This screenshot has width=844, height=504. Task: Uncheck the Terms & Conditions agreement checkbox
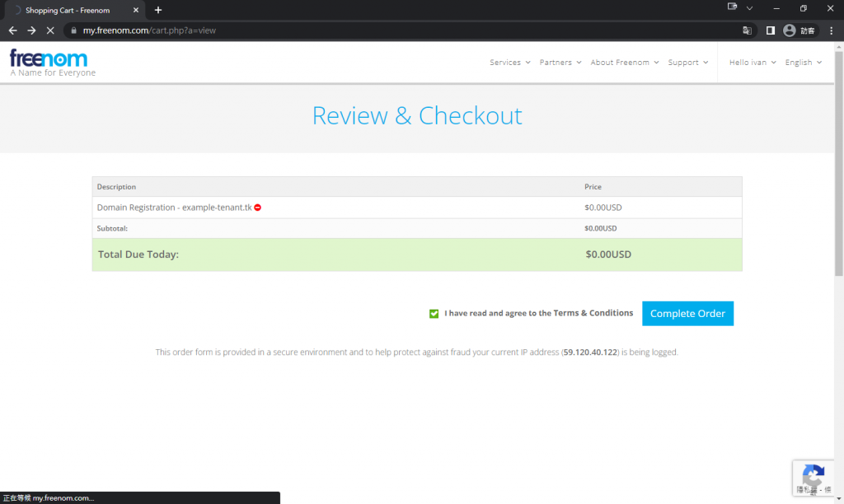coord(434,314)
